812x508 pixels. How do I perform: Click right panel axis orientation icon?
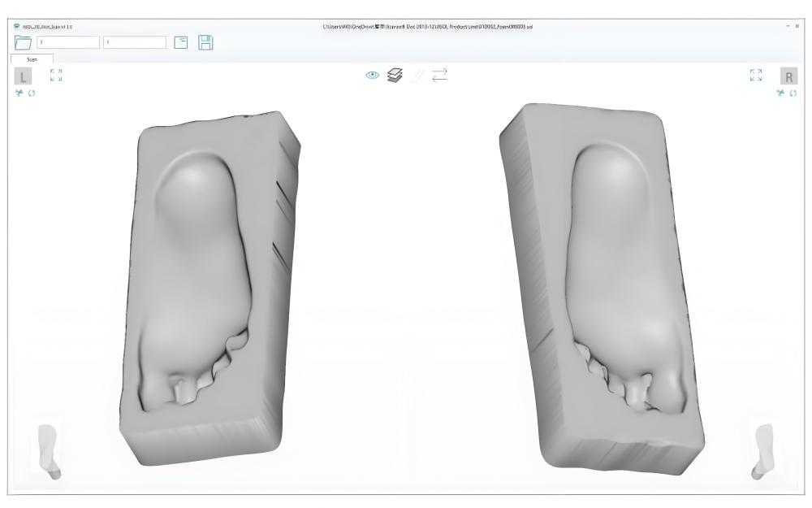(x=780, y=93)
